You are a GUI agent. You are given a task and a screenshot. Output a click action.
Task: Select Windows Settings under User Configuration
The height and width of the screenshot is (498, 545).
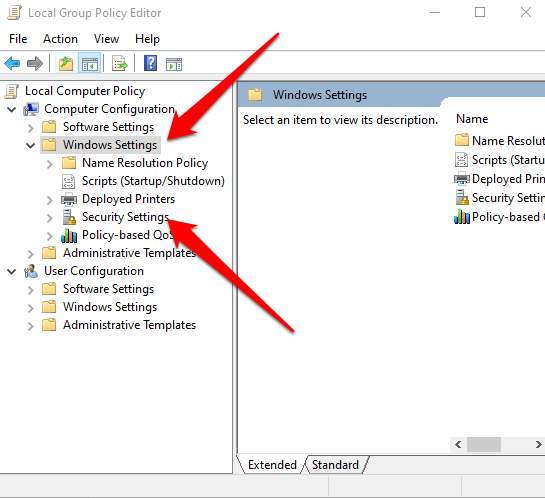pos(110,307)
